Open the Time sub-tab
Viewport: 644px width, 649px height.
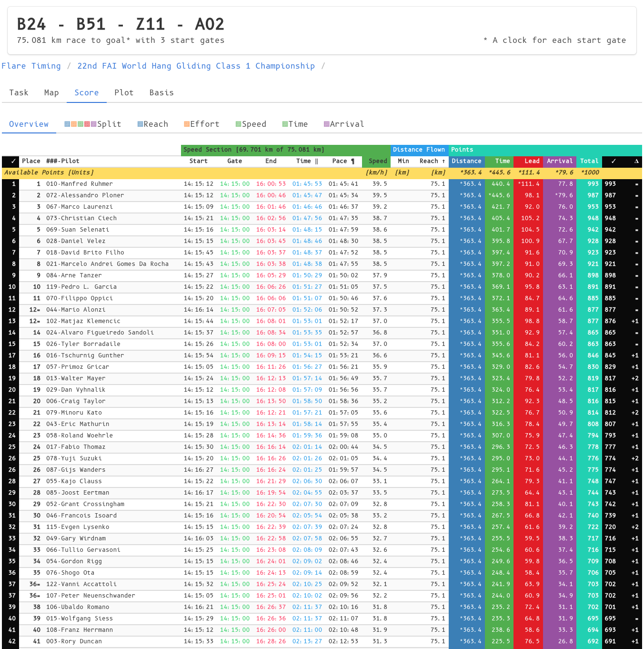(294, 124)
